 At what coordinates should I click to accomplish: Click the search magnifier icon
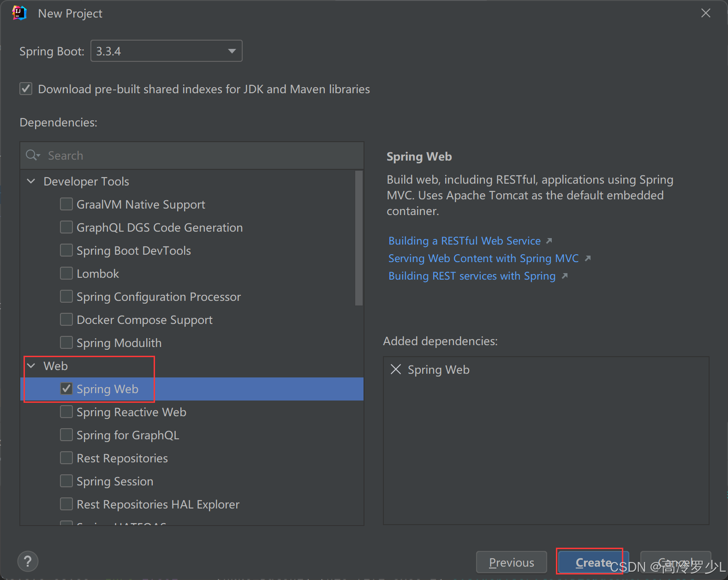tap(33, 155)
